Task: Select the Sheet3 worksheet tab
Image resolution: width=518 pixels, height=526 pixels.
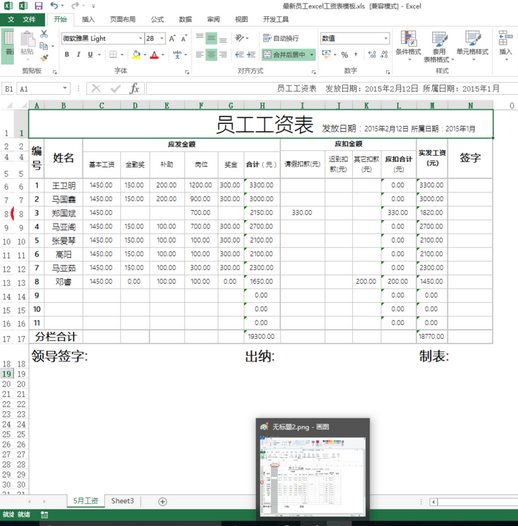Action: [122, 501]
